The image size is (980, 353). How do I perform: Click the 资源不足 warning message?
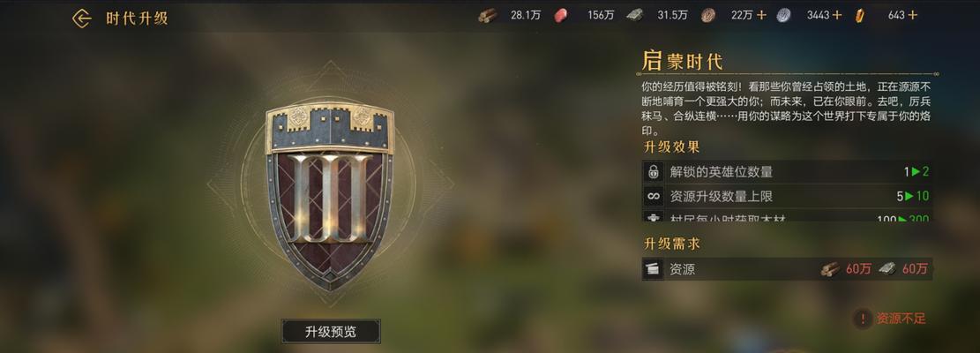point(901,319)
